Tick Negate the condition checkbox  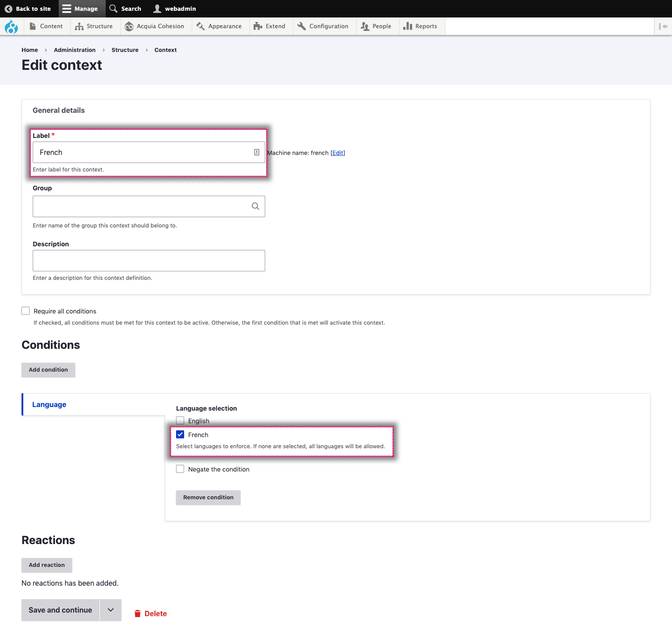click(x=180, y=469)
